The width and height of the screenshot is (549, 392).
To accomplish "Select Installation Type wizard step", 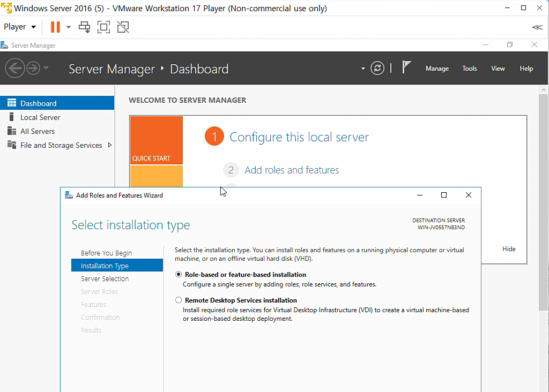I will point(117,266).
